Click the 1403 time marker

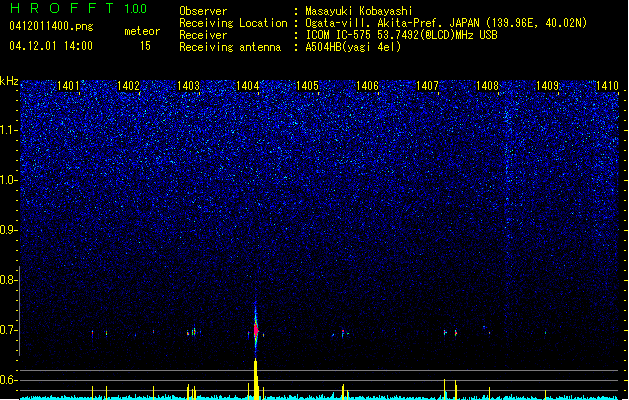point(188,86)
